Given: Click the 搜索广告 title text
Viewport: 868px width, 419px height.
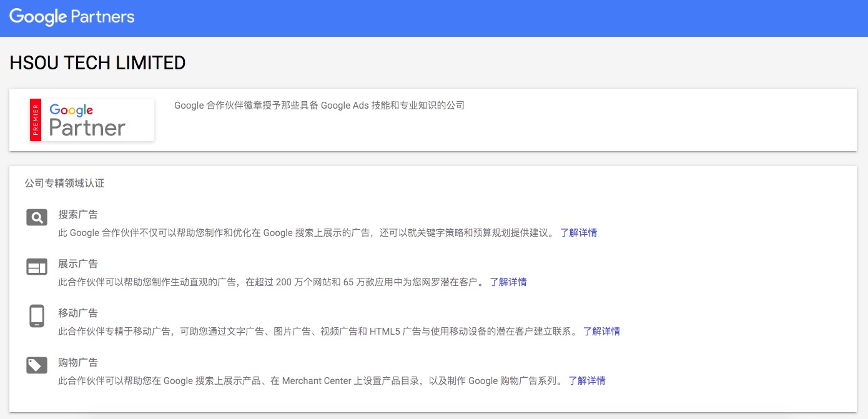Looking at the screenshot, I should pos(78,214).
